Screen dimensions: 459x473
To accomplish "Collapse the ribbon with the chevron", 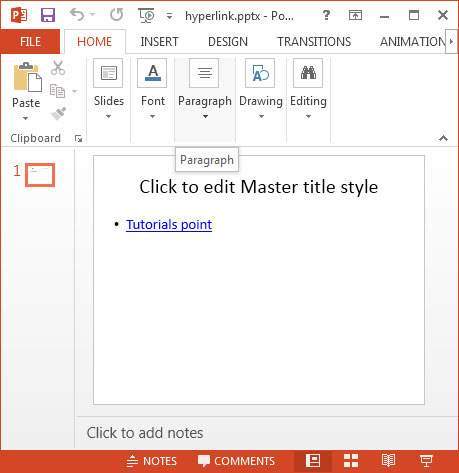I will coord(443,138).
